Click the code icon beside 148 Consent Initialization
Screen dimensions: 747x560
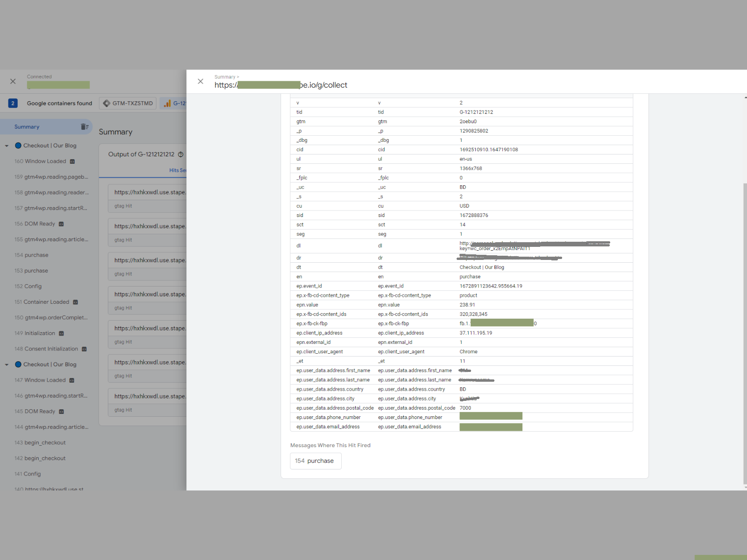[84, 349]
